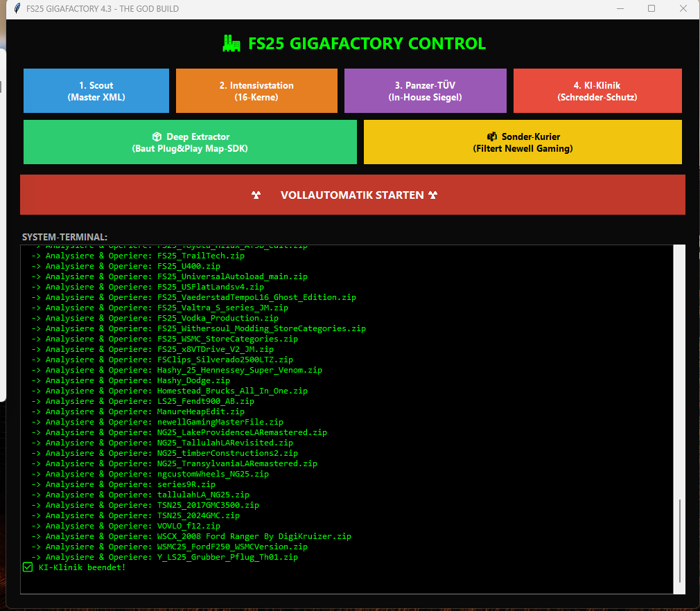Image resolution: width=700 pixels, height=611 pixels.
Task: Run the 1. Scout (Master XML) step
Action: point(96,91)
